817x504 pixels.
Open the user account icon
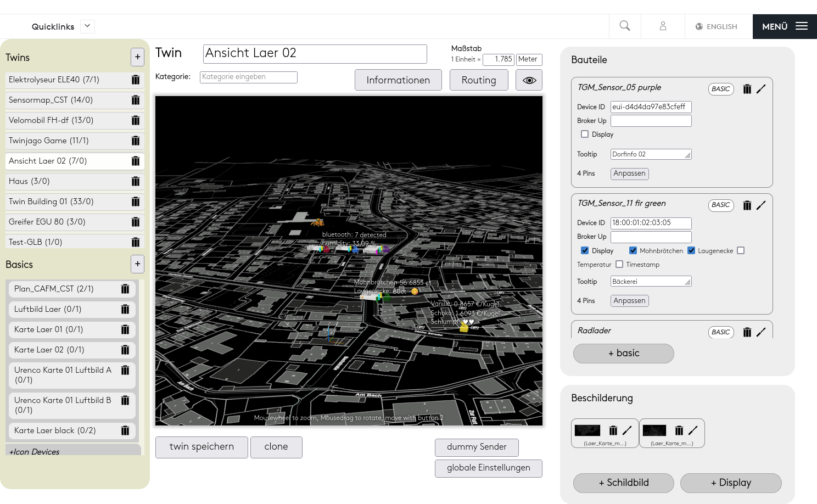point(663,26)
